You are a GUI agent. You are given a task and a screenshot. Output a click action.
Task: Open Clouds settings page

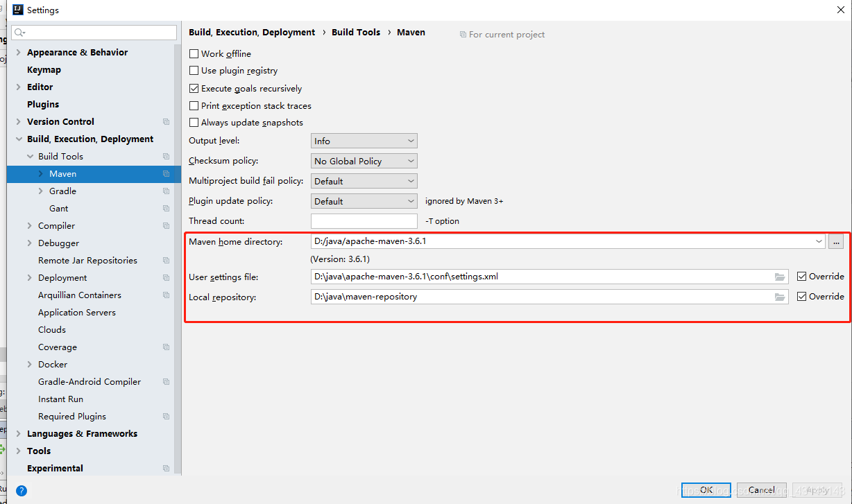click(52, 330)
